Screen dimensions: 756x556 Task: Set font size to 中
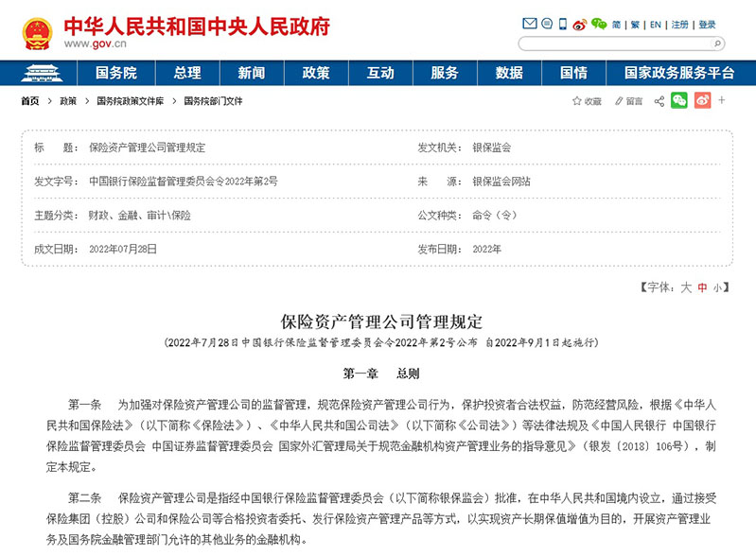point(702,287)
